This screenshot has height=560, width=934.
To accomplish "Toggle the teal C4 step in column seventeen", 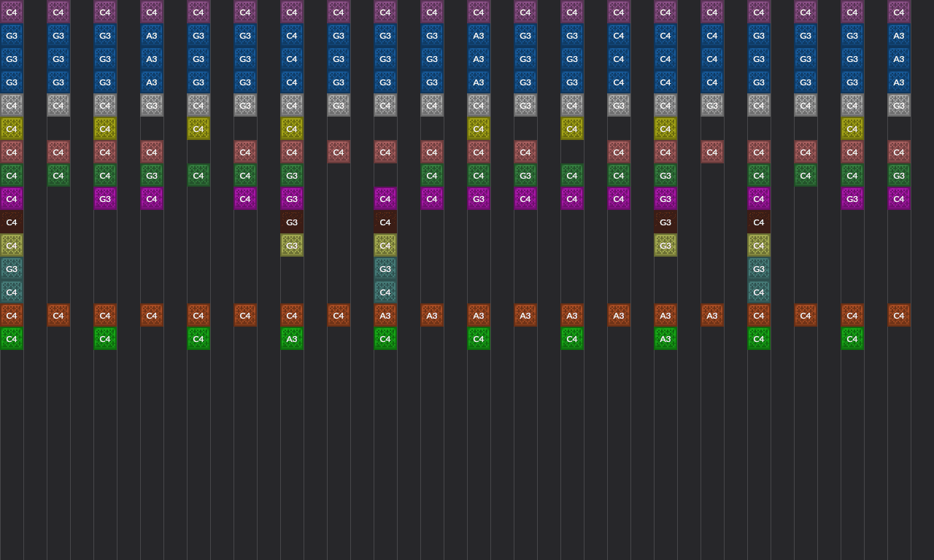I will tap(759, 292).
